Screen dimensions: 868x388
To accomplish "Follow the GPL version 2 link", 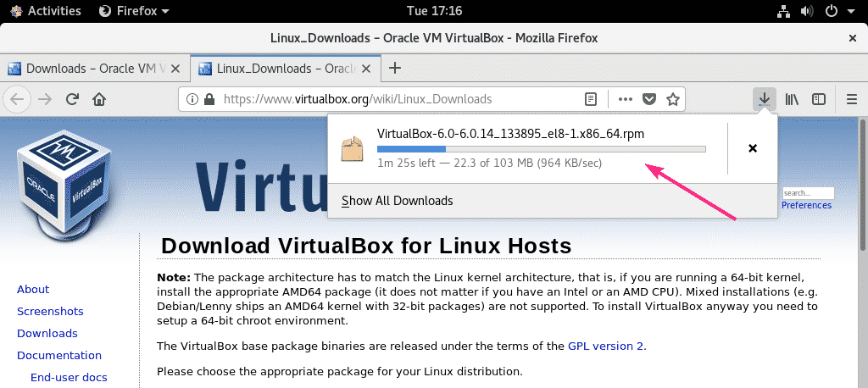I will (605, 346).
